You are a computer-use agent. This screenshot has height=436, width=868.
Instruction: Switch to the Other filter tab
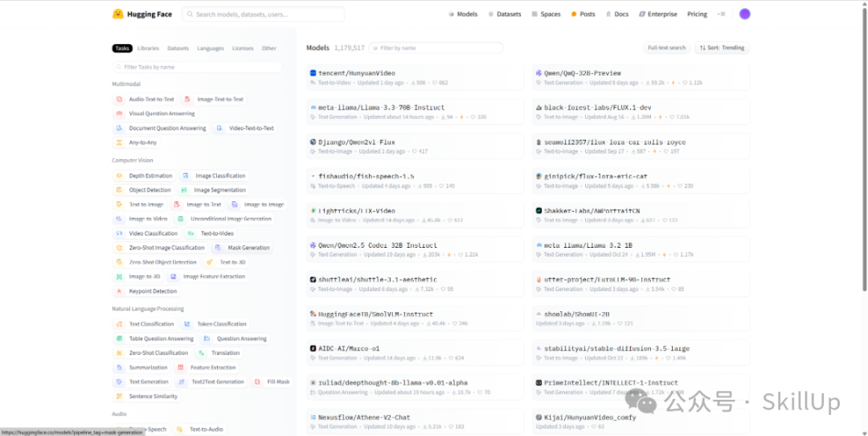tap(269, 48)
